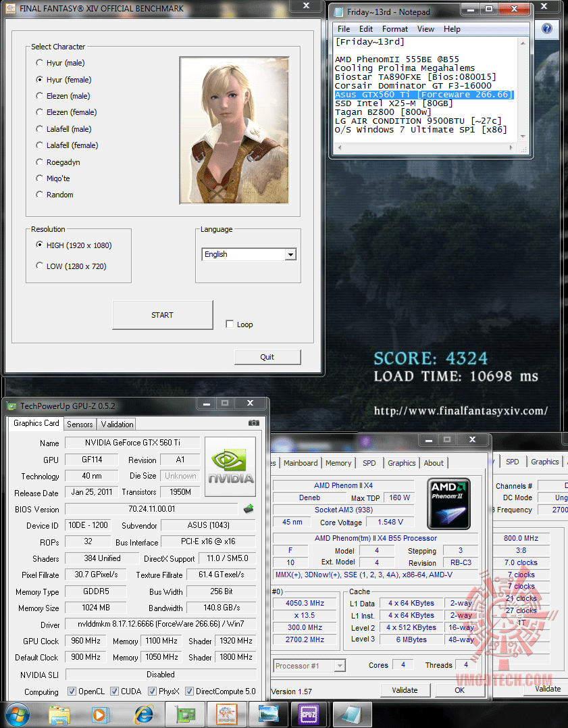This screenshot has width=568, height=728.
Task: Open the Graphics tab in front CPU-Z window
Action: 401,463
